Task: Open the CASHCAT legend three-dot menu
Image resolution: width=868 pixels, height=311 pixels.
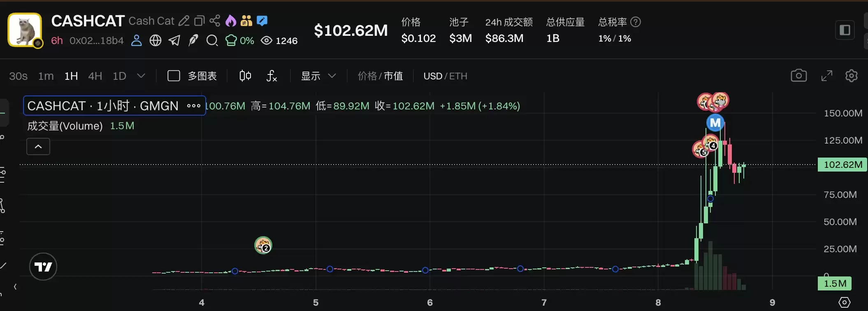Action: [194, 106]
